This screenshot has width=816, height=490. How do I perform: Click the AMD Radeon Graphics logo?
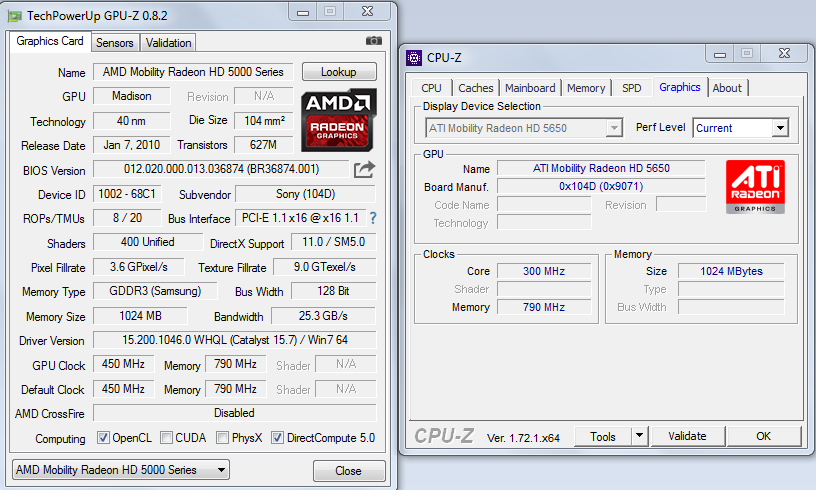coord(339,120)
